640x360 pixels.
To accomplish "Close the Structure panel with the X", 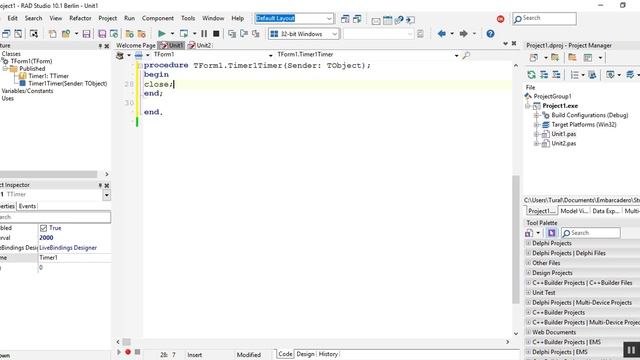I will pos(107,46).
